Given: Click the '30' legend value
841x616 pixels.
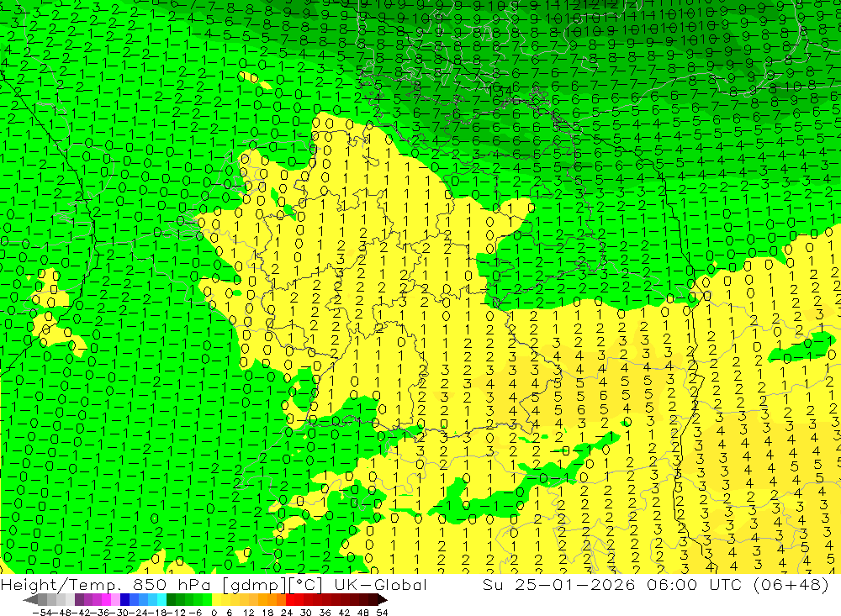Looking at the screenshot, I should pos(306,613).
